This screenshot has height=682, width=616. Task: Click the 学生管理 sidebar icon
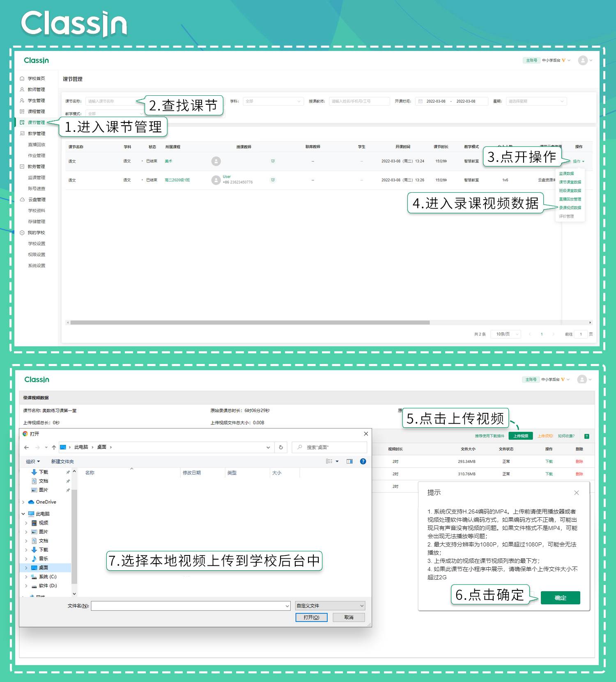click(22, 101)
